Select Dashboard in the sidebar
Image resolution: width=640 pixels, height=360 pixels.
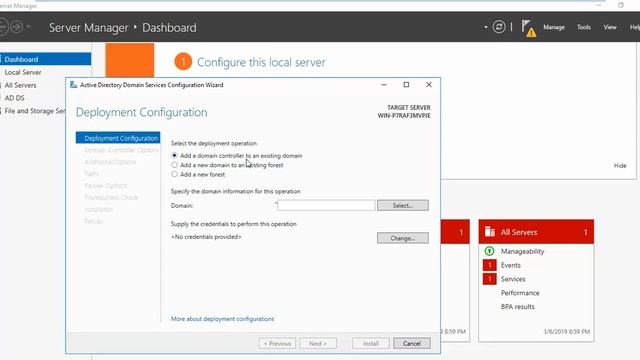click(45, 59)
